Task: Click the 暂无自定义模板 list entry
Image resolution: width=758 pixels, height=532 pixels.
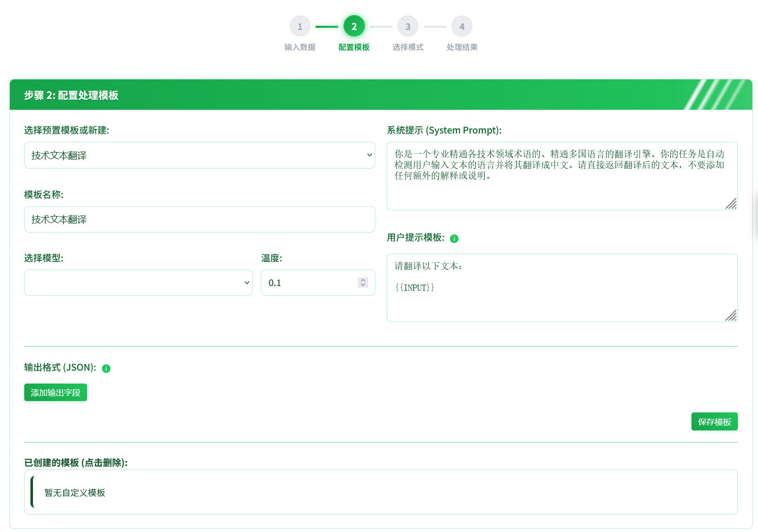Action: pos(75,492)
